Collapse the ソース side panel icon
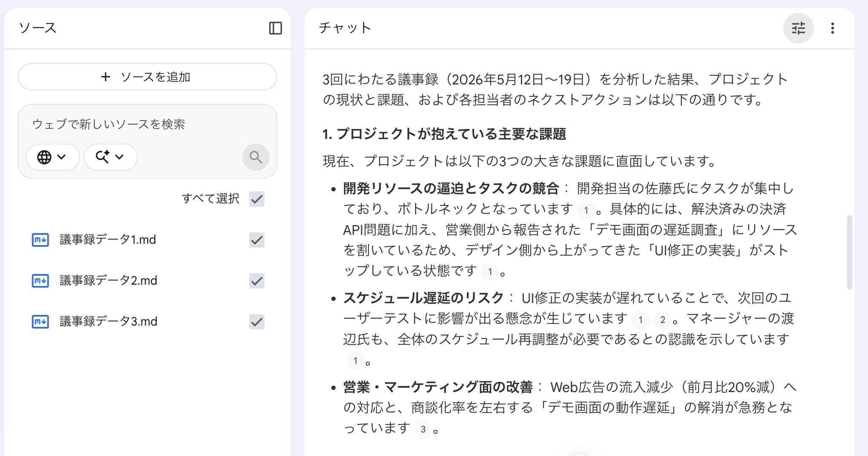The height and width of the screenshot is (456, 868). click(276, 28)
